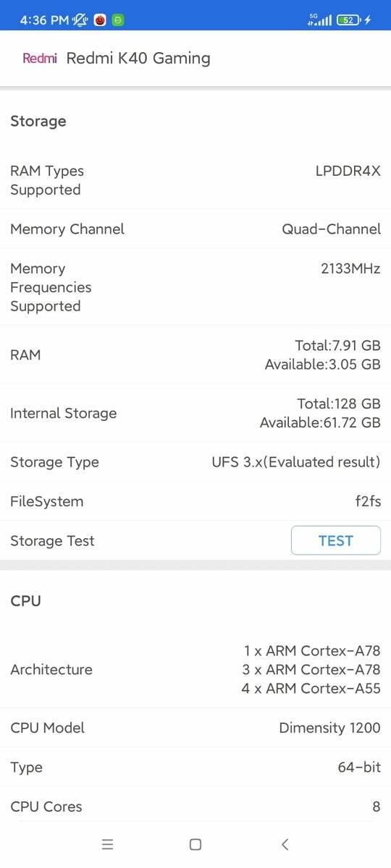Tap the CPU Architecture Cortex row
The width and height of the screenshot is (391, 868).
(195, 669)
